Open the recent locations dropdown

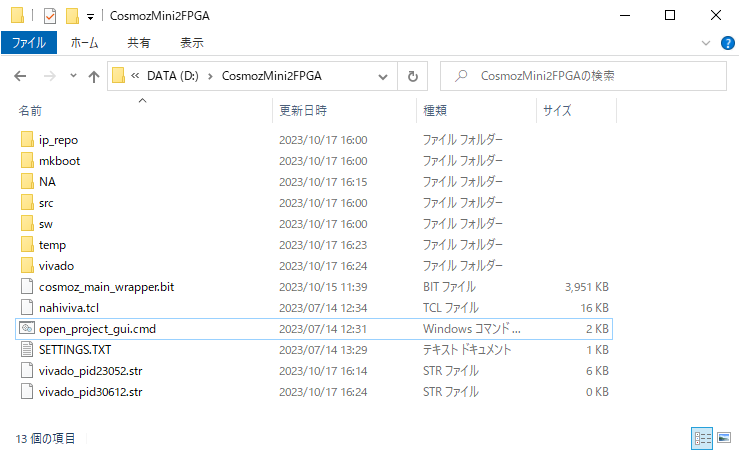[x=73, y=76]
